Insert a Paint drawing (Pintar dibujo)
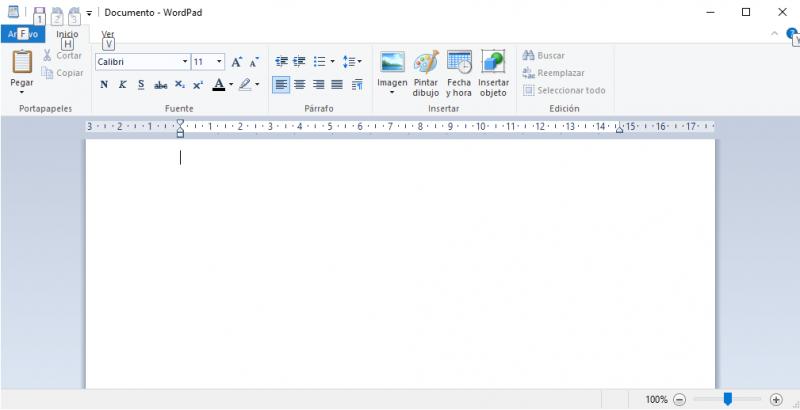Screen dimensions: 800x410 click(x=426, y=73)
